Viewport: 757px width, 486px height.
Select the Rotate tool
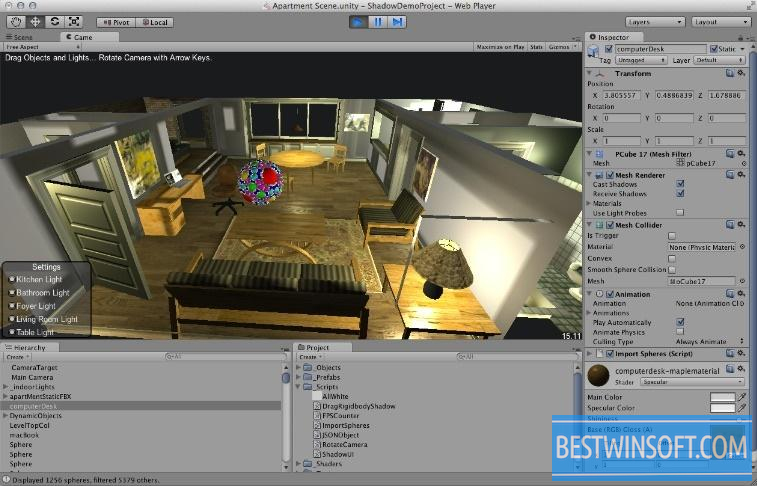pyautogui.click(x=55, y=22)
